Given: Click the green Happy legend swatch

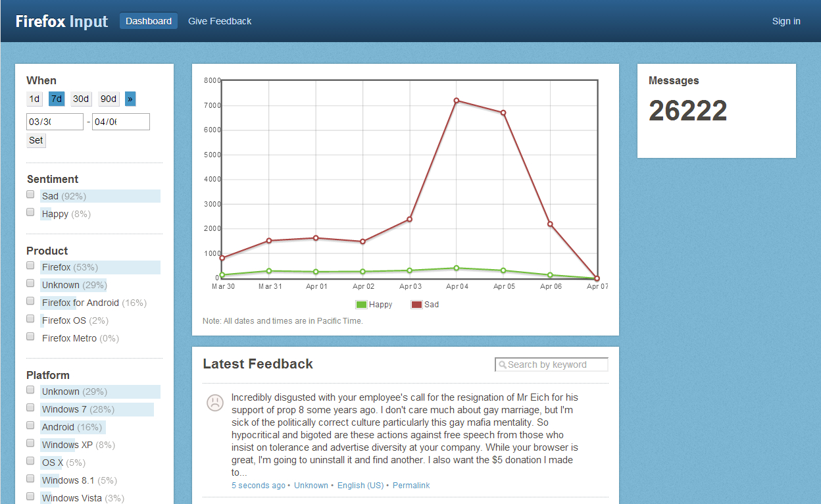Looking at the screenshot, I should 361,305.
